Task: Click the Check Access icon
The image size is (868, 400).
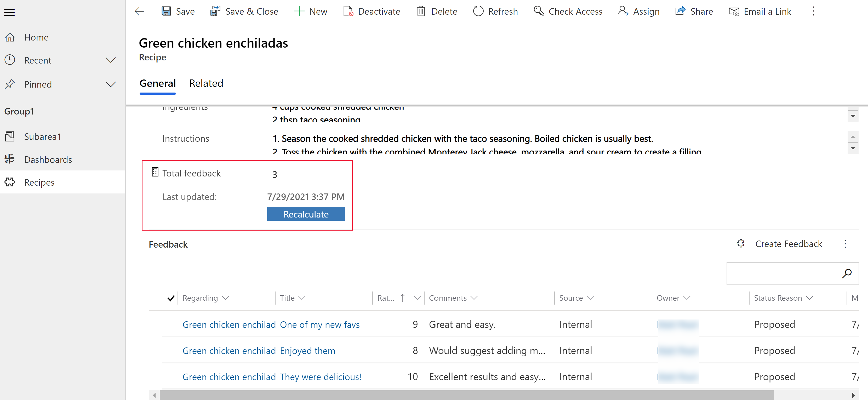Action: 538,11
